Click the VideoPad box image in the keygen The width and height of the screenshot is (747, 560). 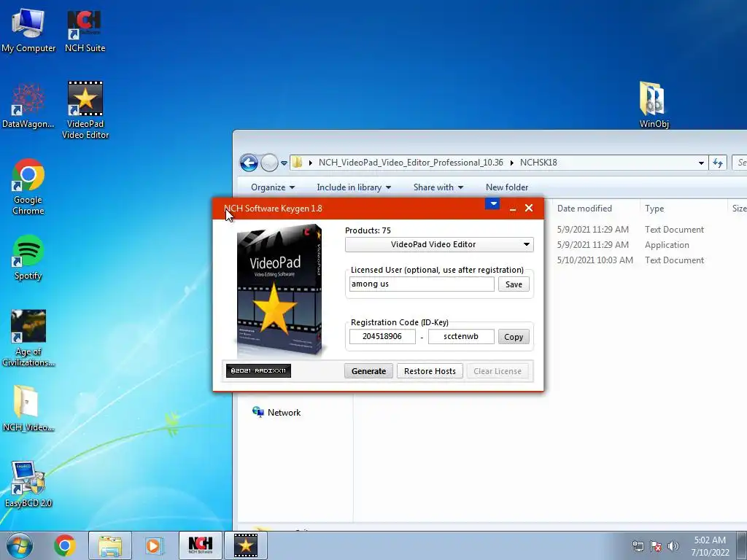(279, 290)
